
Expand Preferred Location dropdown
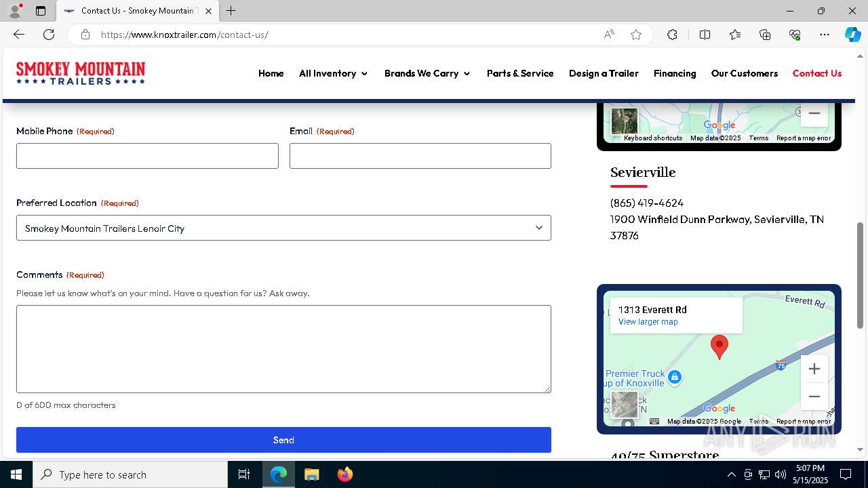pyautogui.click(x=283, y=228)
